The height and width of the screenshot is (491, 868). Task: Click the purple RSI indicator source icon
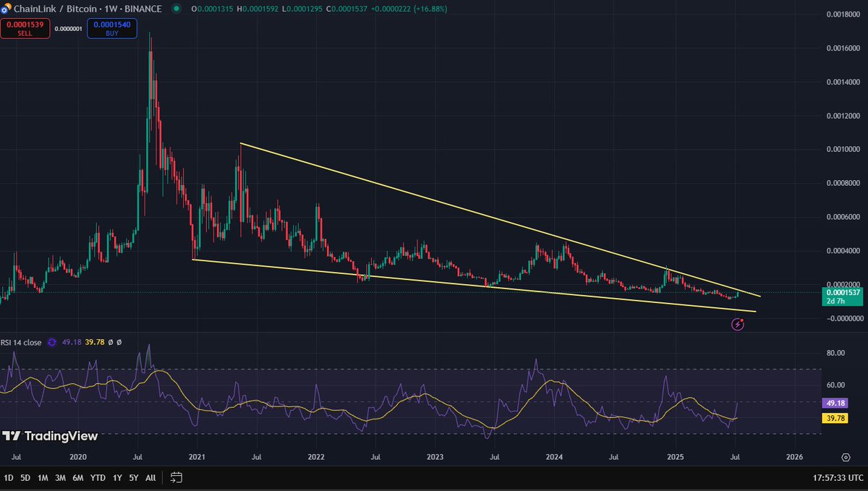pos(51,342)
